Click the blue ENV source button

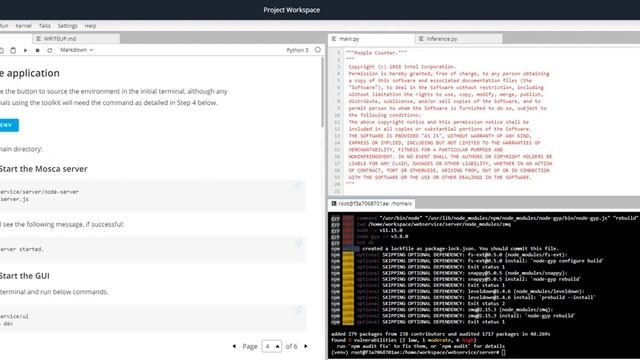pyautogui.click(x=8, y=125)
